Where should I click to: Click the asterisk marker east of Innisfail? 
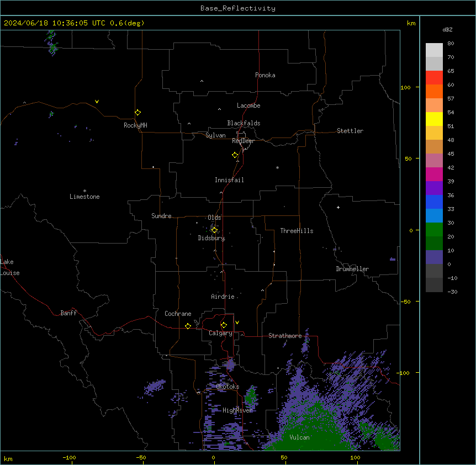pos(277,167)
